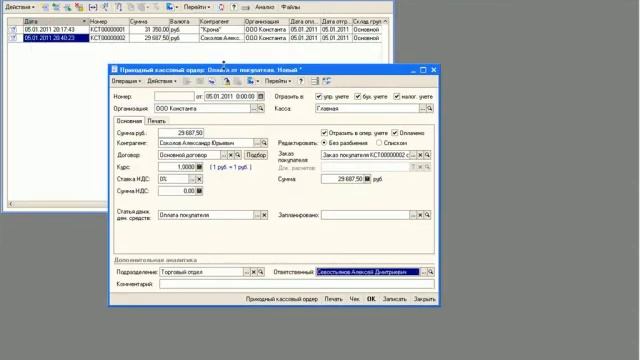640x360 pixels.
Task: Click the Сумма руб. input field
Action: coord(181,133)
